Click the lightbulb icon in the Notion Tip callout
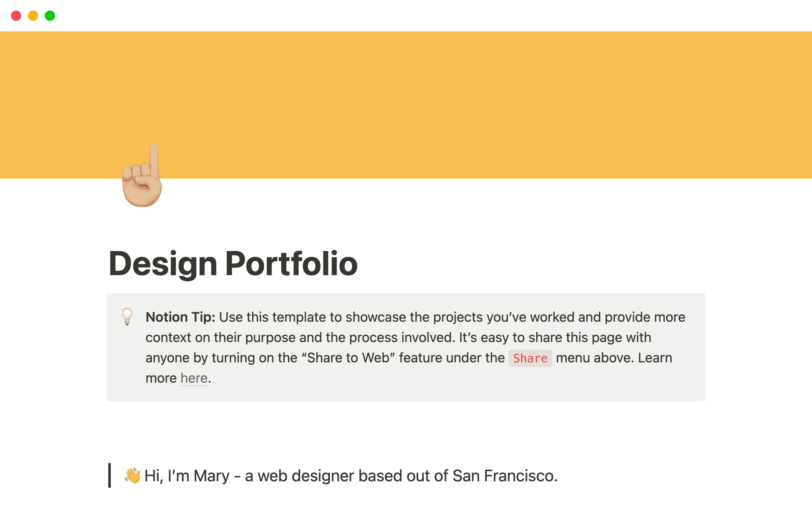Viewport: 812px width, 508px height. click(x=128, y=317)
